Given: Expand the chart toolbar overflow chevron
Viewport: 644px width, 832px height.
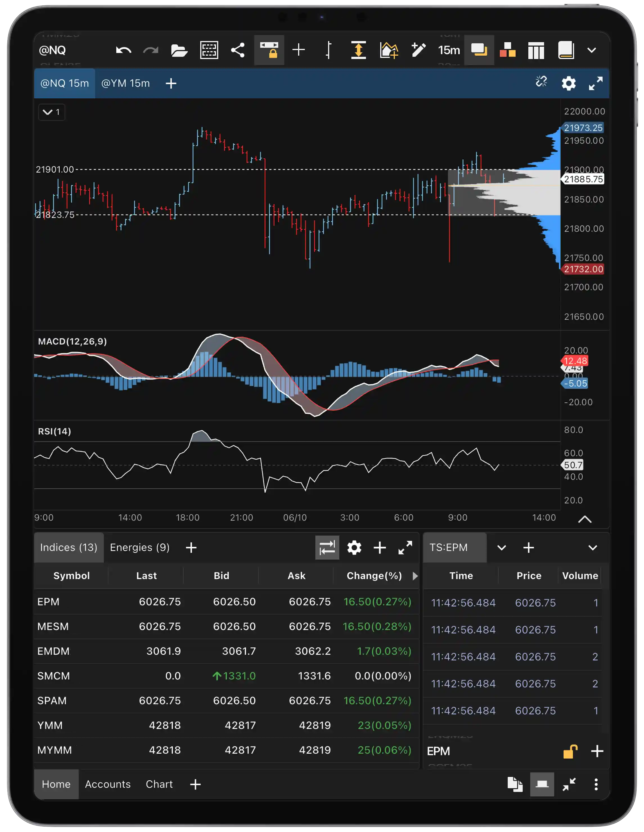Looking at the screenshot, I should coord(591,50).
